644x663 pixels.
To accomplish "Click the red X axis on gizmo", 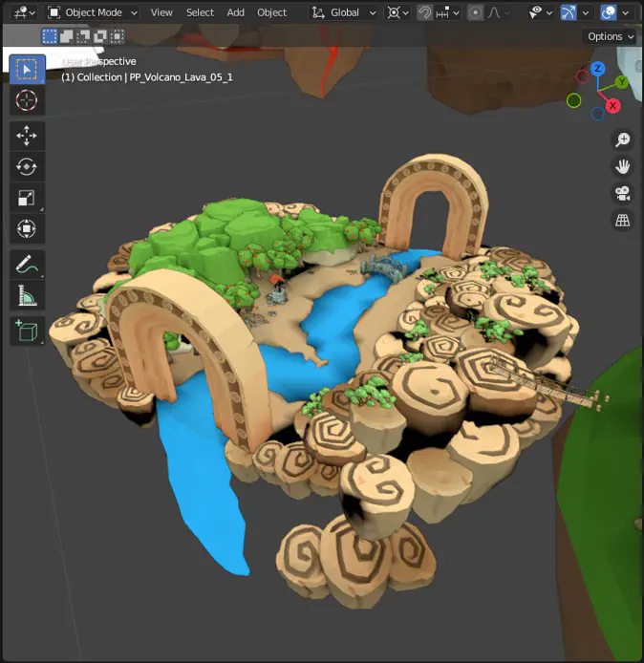I will point(612,105).
